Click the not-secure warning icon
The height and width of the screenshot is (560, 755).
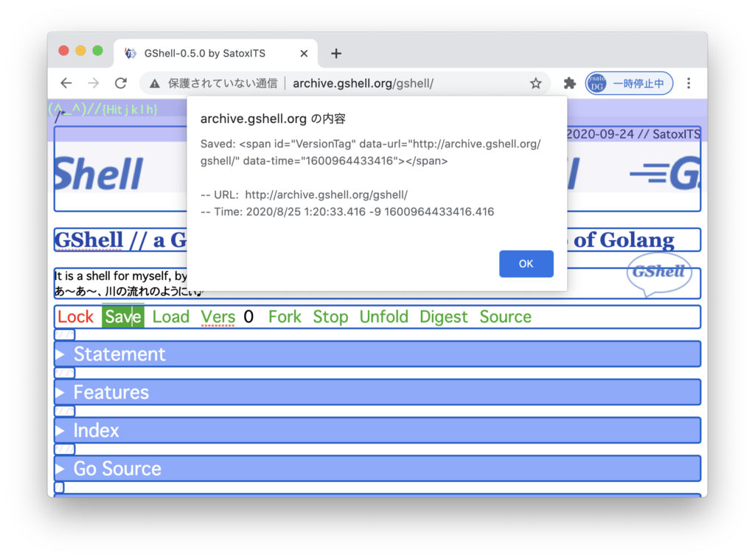point(155,84)
